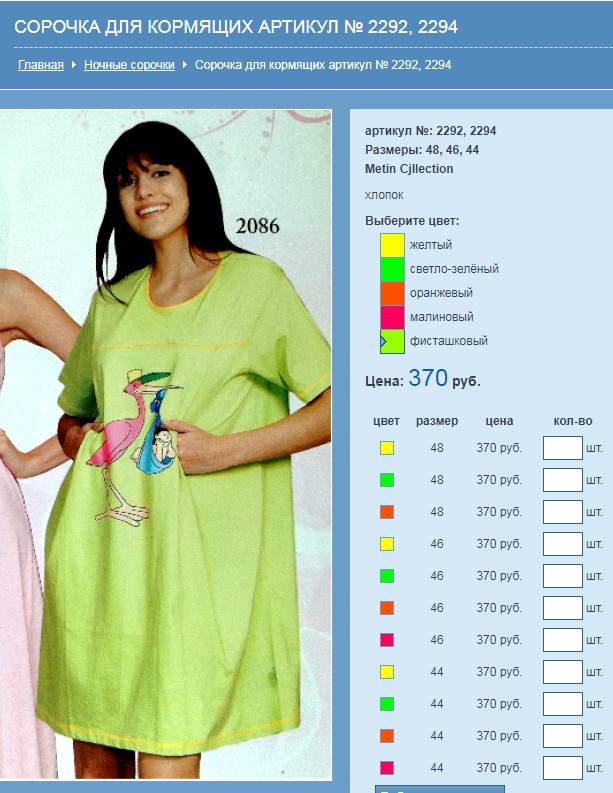This screenshot has width=613, height=793.
Task: Click size '46' in the crimson row
Action: (437, 640)
